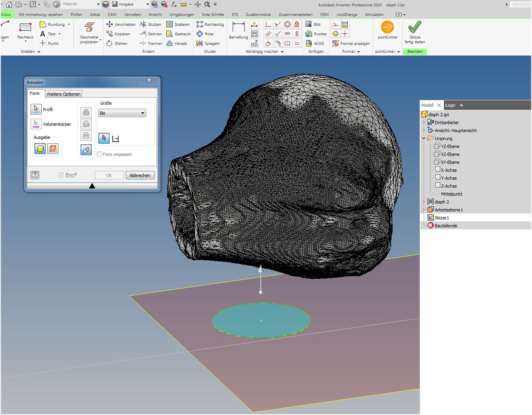
Task: Click the Stutzen trim tool
Action: 150,25
